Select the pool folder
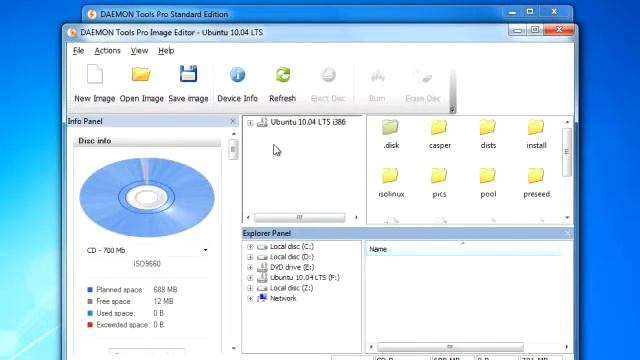Image resolution: width=640 pixels, height=360 pixels. coord(488,176)
